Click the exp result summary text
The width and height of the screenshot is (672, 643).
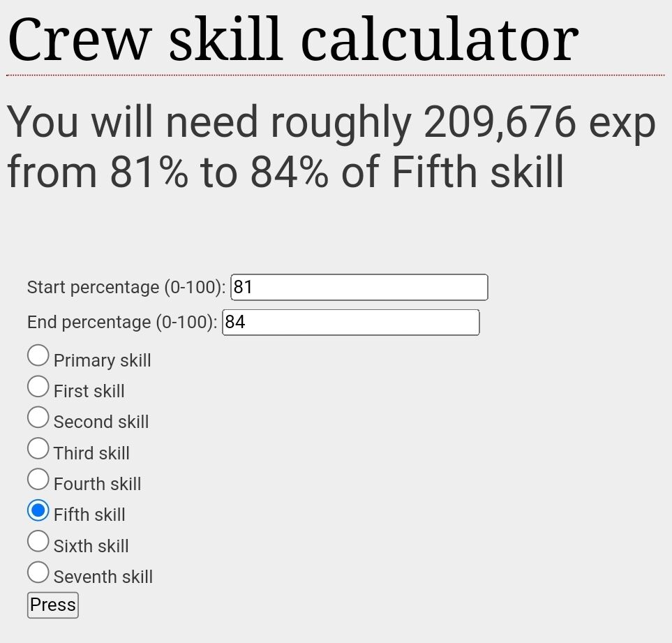(331, 147)
